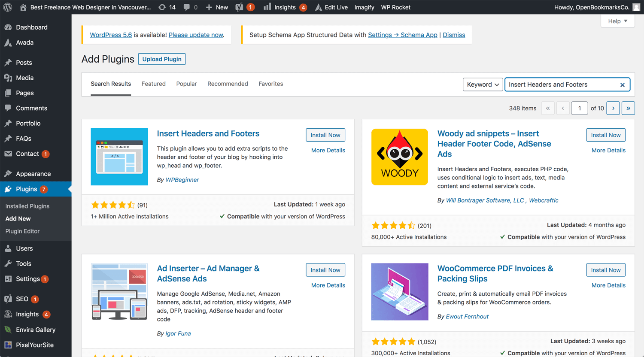
Task: Click the Dashboard gauge icon in sidebar
Action: pos(8,27)
